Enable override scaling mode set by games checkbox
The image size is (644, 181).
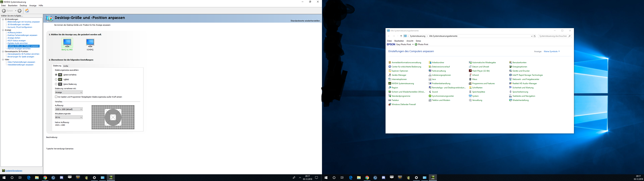coord(56,97)
